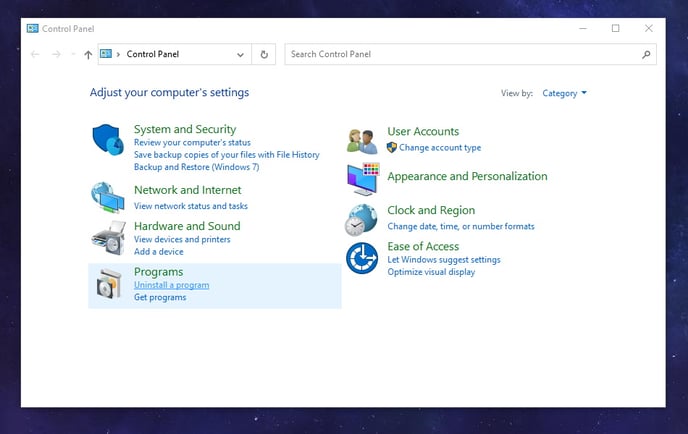Screen dimensions: 688x434
Task: Go up one level with up arrow
Action: click(88, 54)
